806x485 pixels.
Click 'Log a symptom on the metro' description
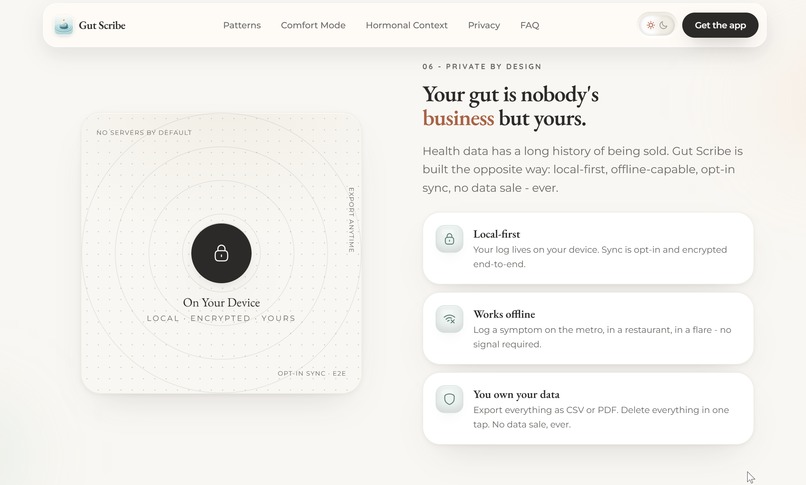[x=602, y=337]
